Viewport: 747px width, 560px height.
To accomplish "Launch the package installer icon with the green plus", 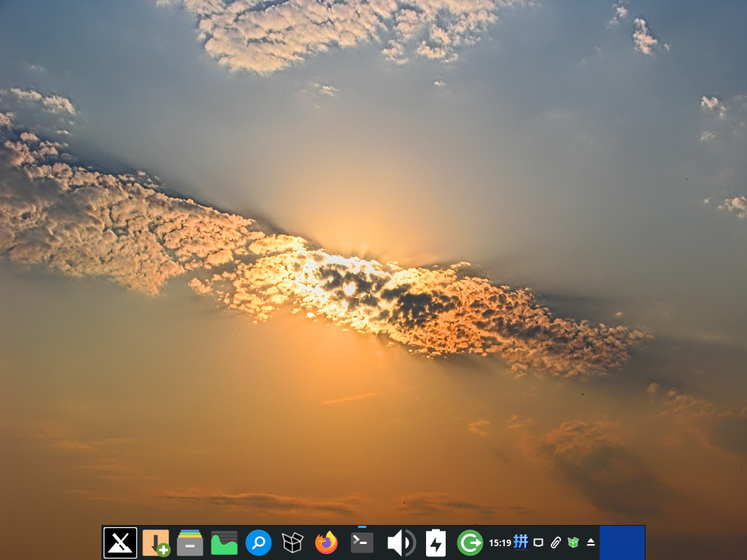I will coord(156,542).
